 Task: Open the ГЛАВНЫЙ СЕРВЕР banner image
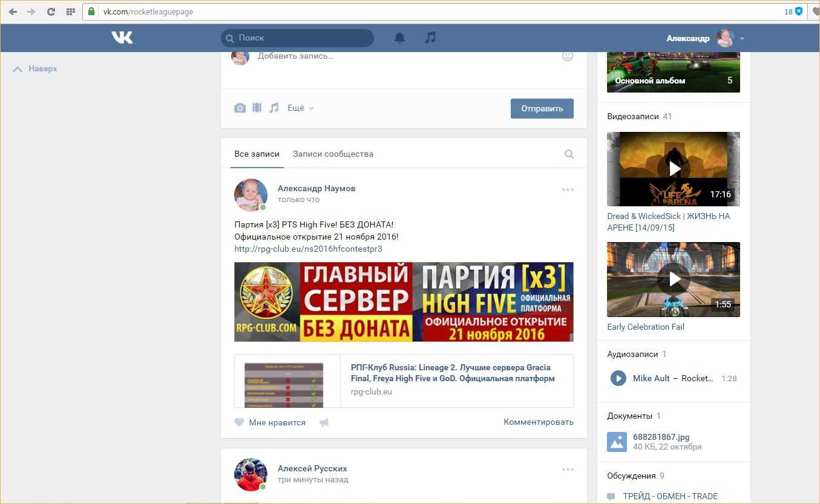(404, 302)
